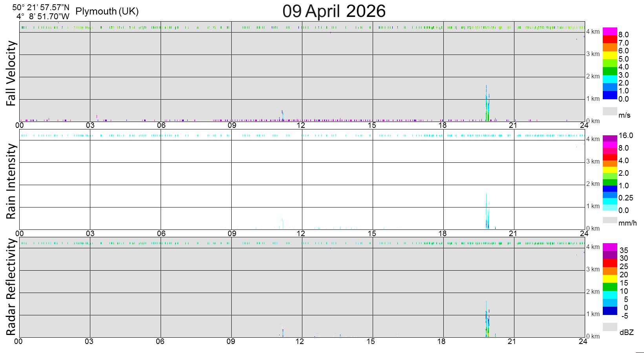Click the 20:00 echo spike in Radar Reflectivity plot
This screenshot has height=353, width=644.
[487, 319]
